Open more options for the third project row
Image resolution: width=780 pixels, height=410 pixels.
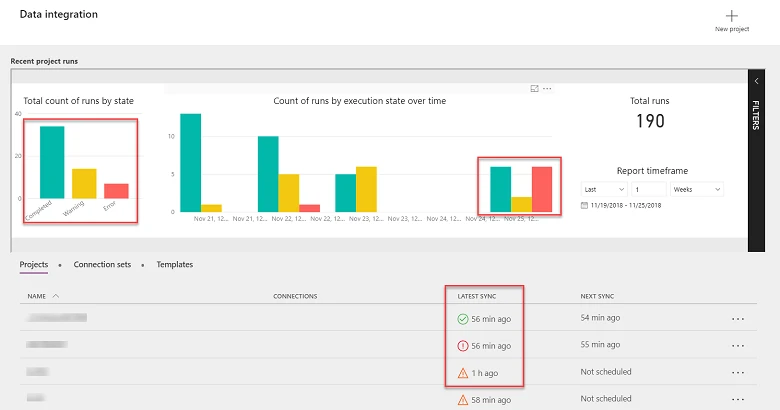(x=738, y=373)
